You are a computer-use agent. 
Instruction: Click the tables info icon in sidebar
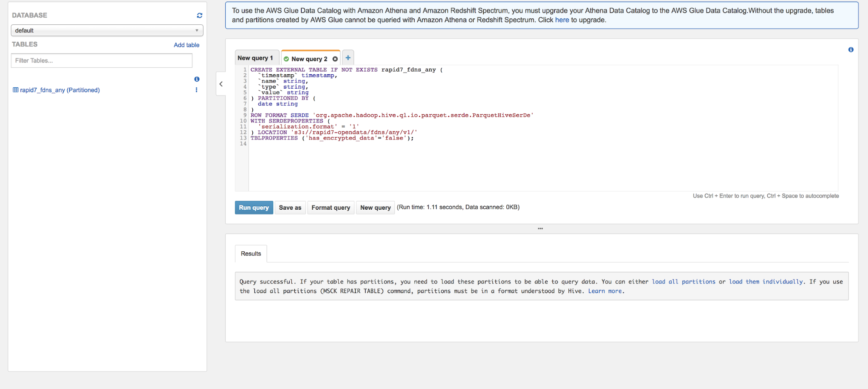click(197, 79)
